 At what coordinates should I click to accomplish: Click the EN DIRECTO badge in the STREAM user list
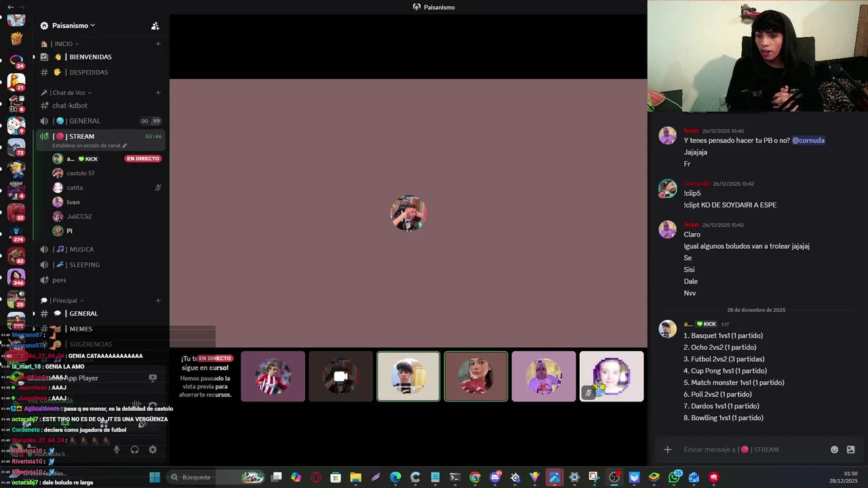click(142, 159)
